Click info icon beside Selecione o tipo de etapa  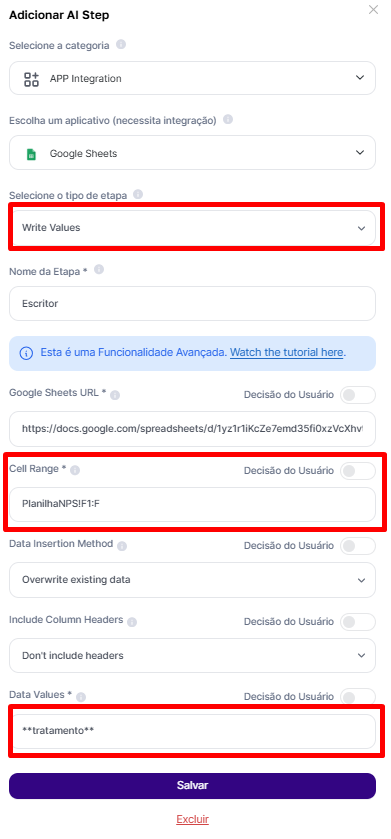(x=138, y=194)
